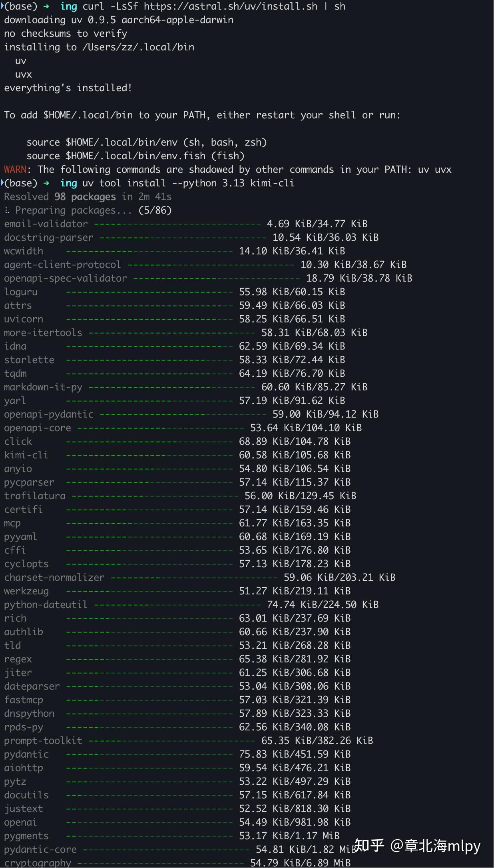Image resolution: width=494 pixels, height=868 pixels.
Task: Click the install.sh URL in the curl command
Action: coord(231,6)
